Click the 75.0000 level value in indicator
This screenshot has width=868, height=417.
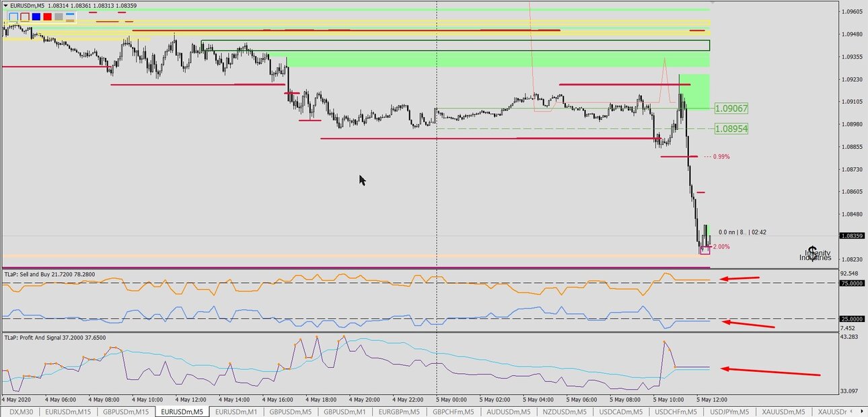tap(851, 284)
